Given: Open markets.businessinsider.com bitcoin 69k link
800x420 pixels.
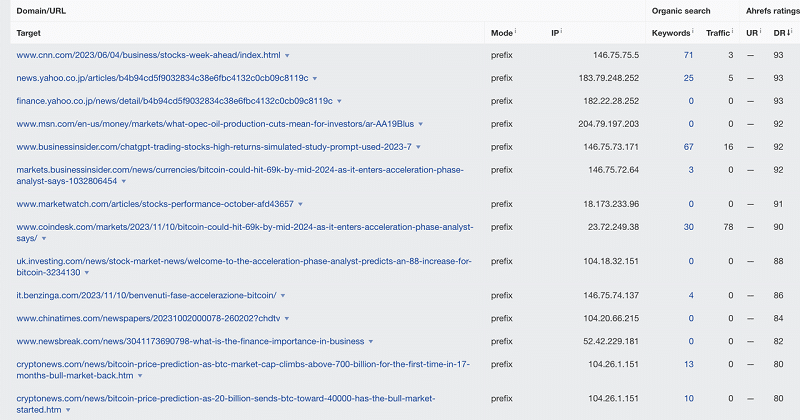Looking at the screenshot, I should [240, 176].
